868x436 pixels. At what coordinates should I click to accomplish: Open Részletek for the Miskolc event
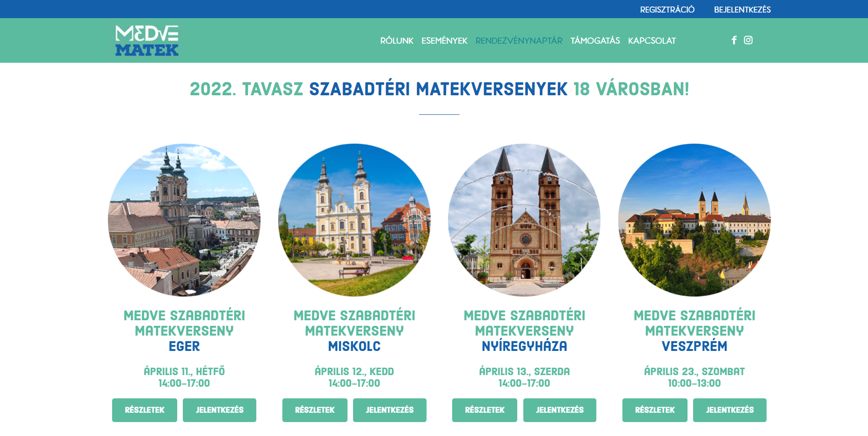pos(315,410)
